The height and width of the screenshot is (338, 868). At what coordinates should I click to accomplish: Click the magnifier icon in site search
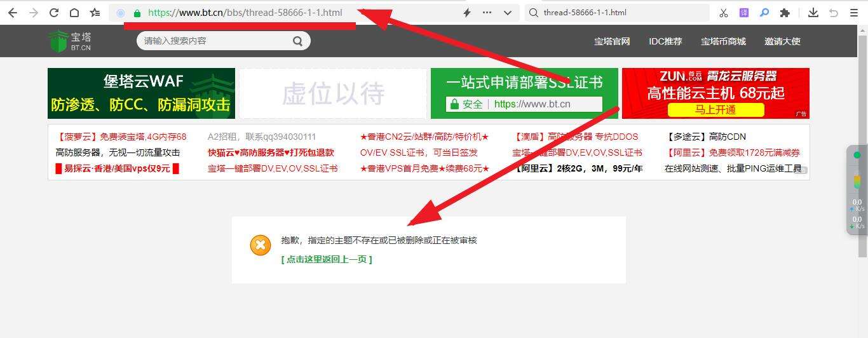point(297,41)
